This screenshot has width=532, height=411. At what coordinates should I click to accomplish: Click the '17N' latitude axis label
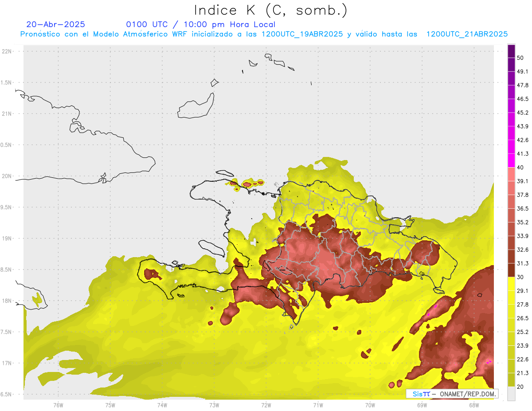tap(7, 363)
